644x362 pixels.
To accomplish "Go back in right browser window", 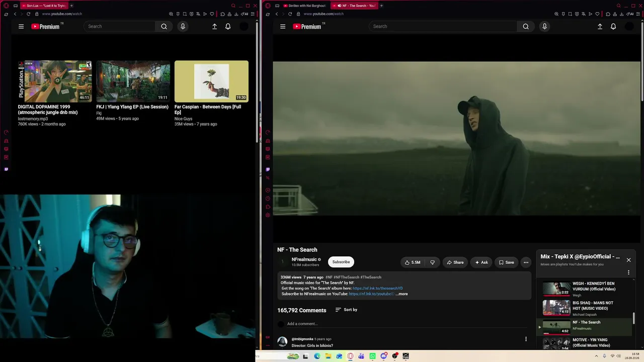I will 277,14.
